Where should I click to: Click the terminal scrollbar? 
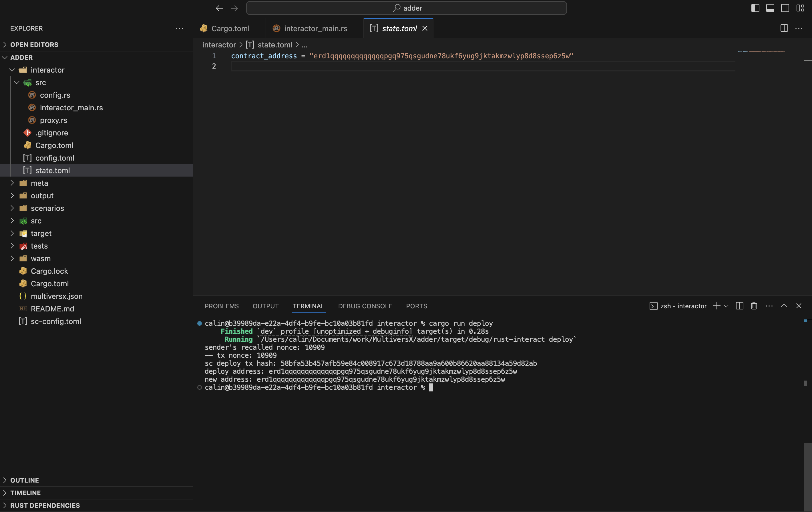pos(808,477)
